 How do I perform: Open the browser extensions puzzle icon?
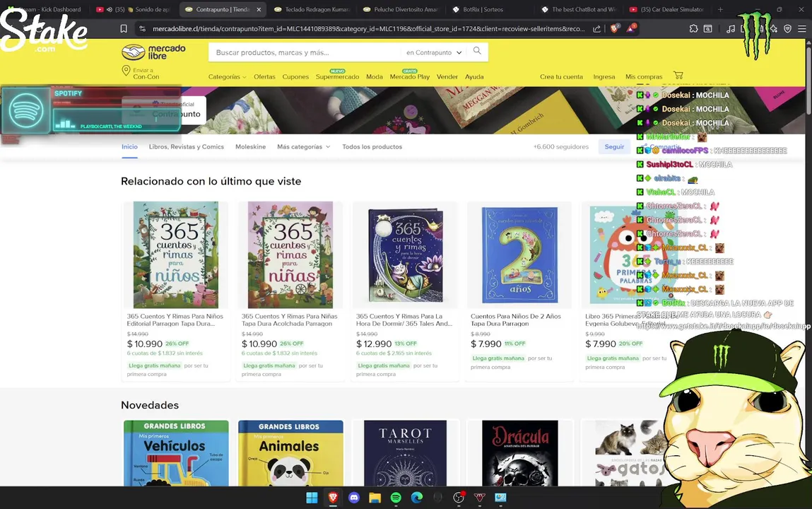[x=693, y=29]
